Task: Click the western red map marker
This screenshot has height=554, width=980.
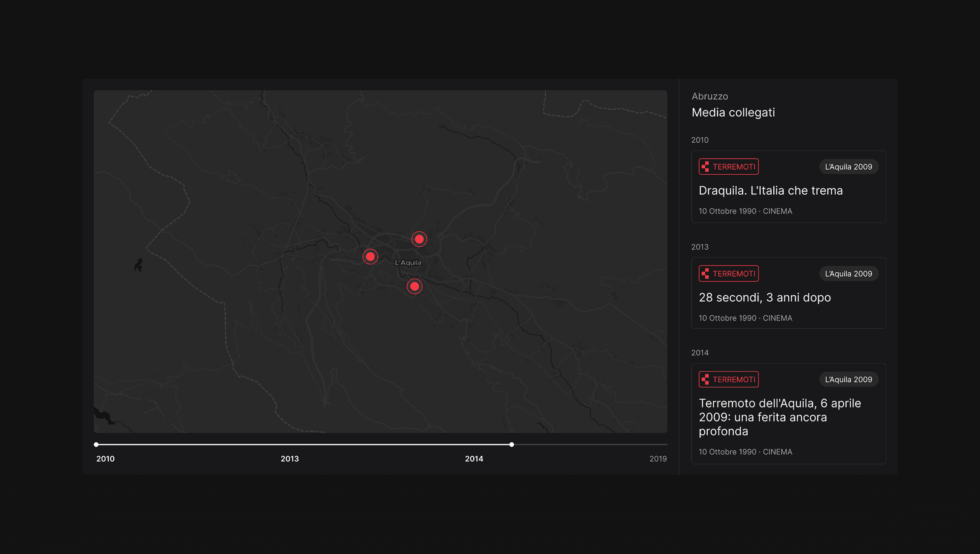Action: (x=370, y=257)
